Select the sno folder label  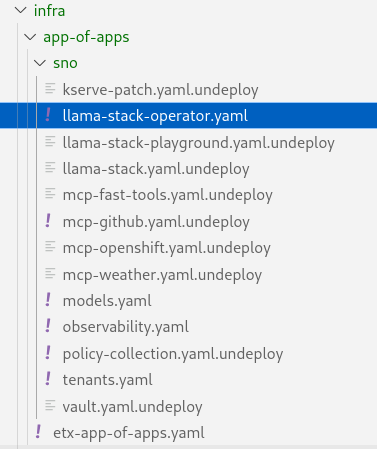click(65, 63)
